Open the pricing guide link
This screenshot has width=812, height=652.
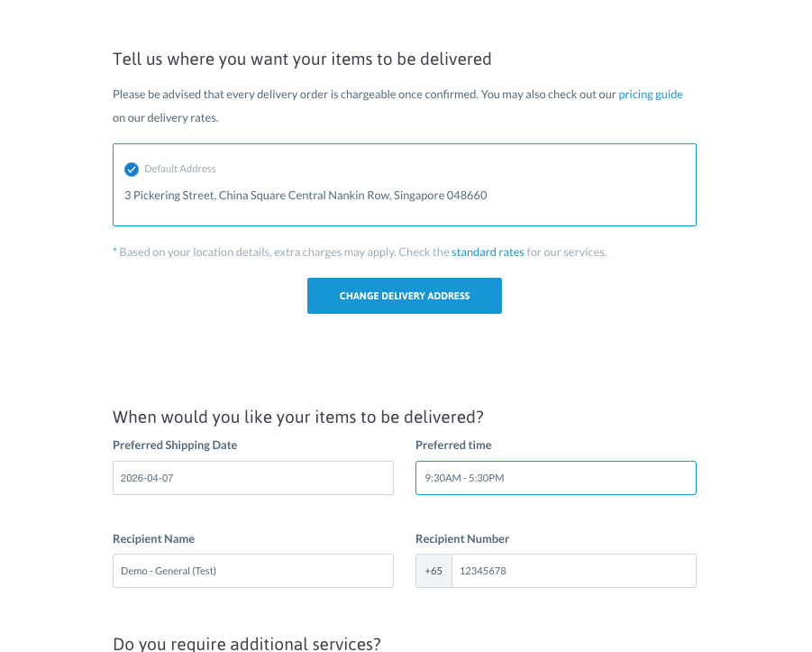click(x=650, y=94)
